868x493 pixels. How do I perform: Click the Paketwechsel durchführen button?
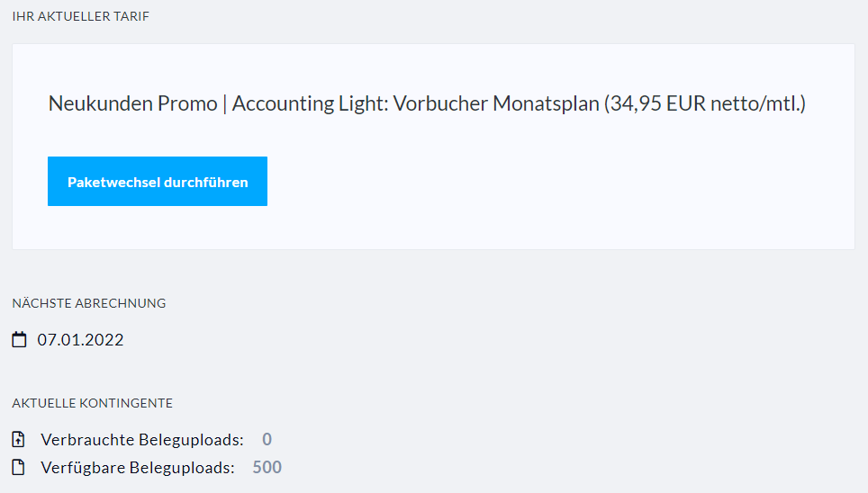[x=158, y=182]
